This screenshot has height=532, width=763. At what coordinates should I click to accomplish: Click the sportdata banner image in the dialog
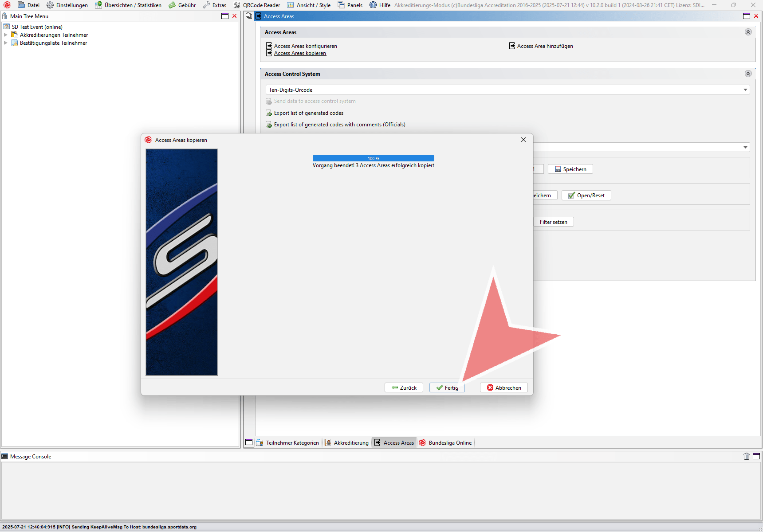click(182, 262)
